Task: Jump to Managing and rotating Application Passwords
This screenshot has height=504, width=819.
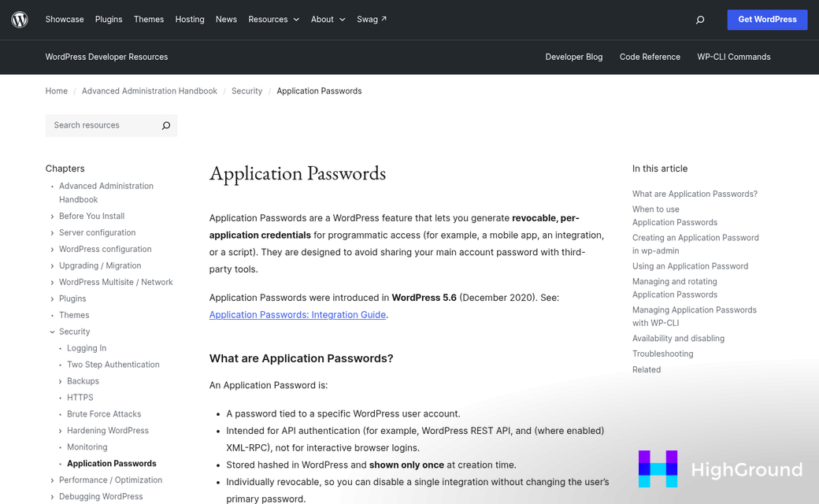Action: 675,287
